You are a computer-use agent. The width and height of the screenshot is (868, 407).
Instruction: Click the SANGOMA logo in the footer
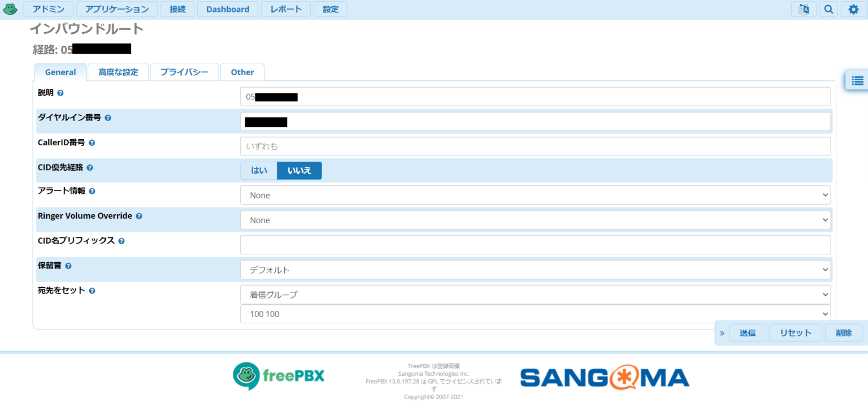(604, 376)
